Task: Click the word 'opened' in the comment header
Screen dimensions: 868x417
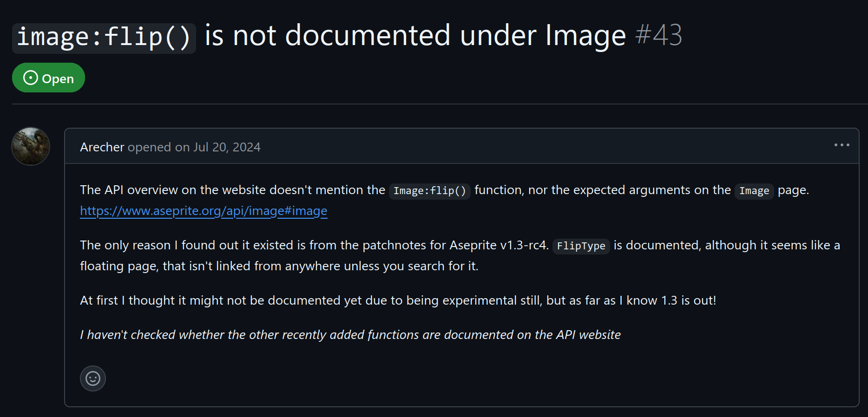Action: [149, 147]
